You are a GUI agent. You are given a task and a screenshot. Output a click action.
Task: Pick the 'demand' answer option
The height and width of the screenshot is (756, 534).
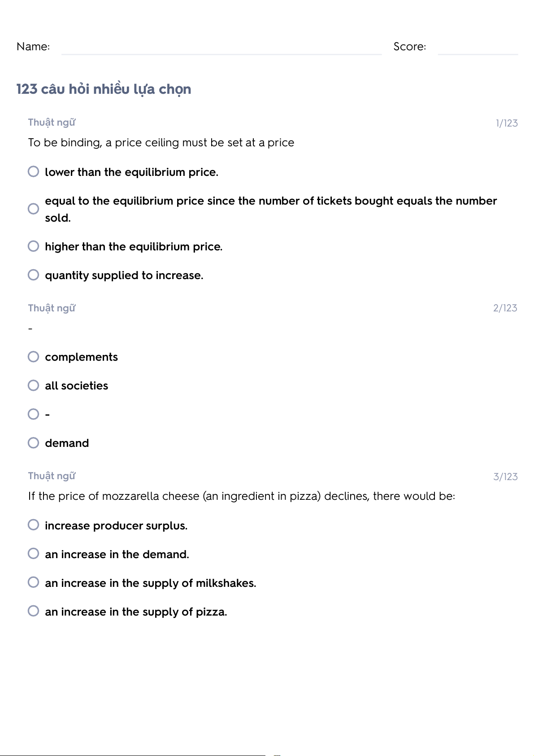click(x=34, y=443)
